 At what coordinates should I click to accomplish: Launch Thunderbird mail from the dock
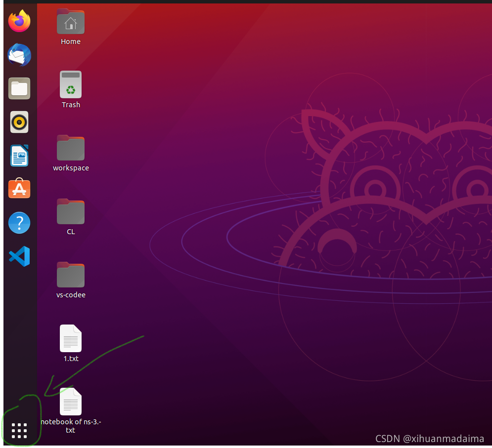tap(19, 55)
